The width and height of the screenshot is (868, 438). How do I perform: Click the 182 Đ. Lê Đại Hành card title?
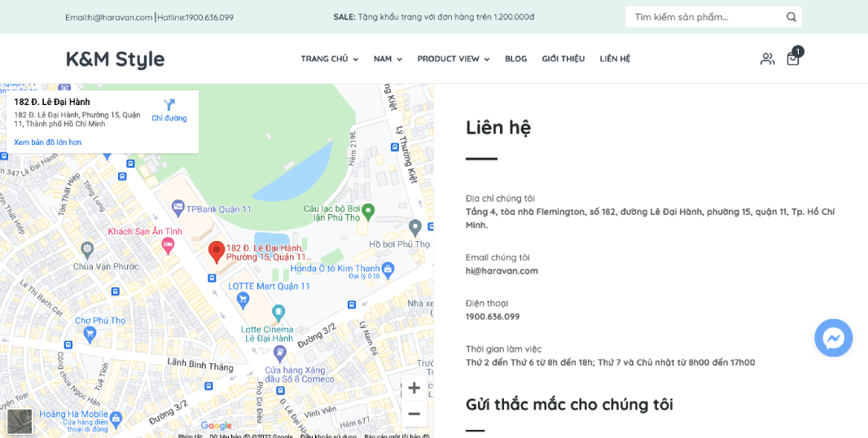click(x=52, y=102)
